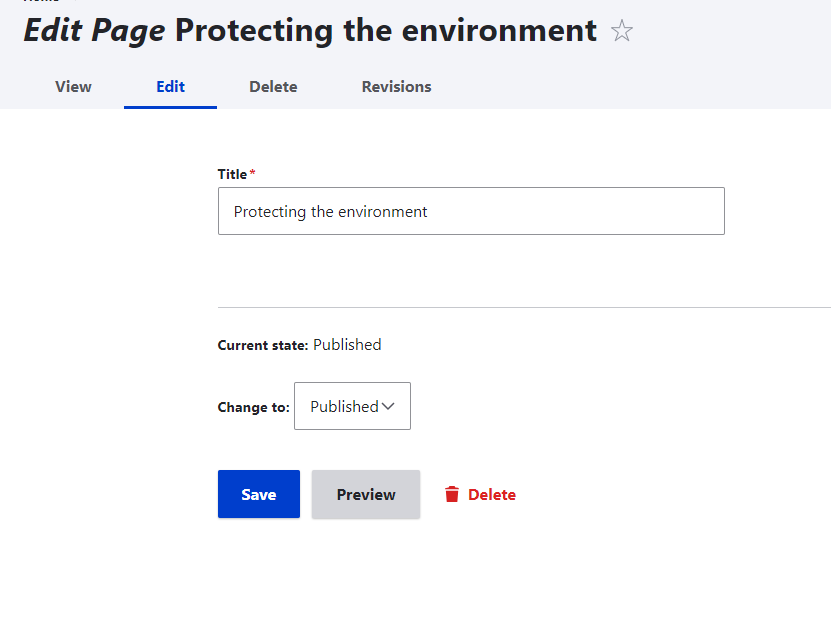Select the Delete tab

[x=272, y=87]
